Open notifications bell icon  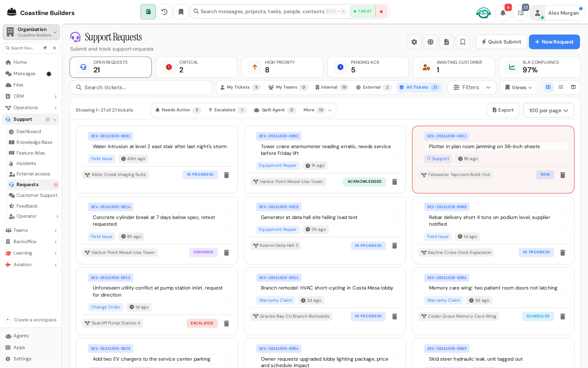coord(503,13)
